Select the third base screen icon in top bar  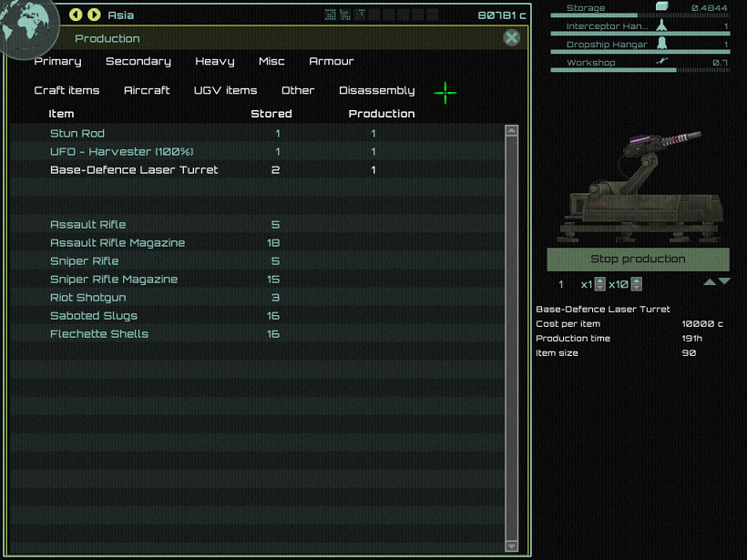(x=360, y=15)
